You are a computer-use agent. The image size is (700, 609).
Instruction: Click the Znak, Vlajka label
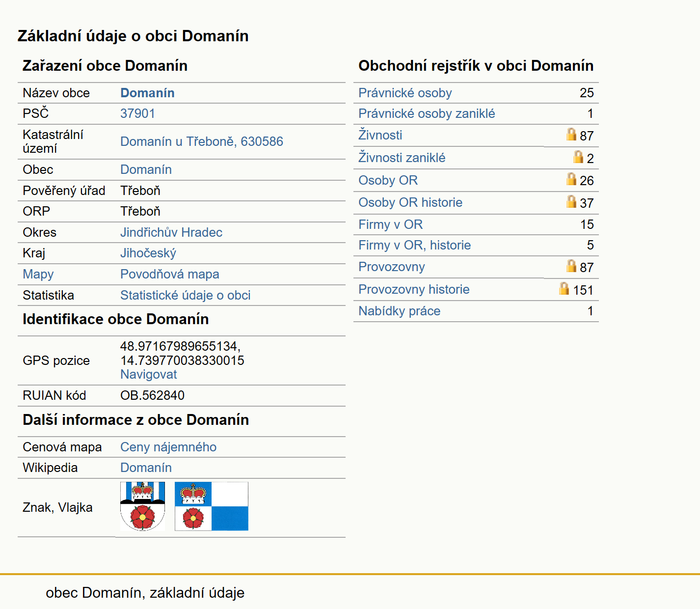point(57,507)
